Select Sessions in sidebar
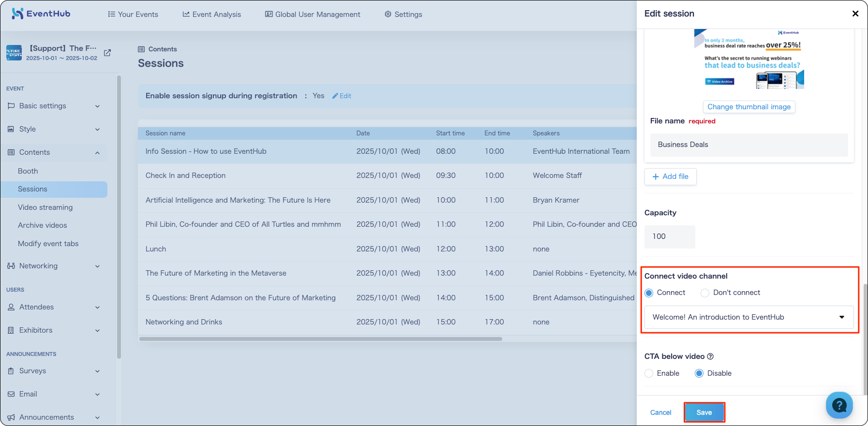868x426 pixels. [x=54, y=189]
